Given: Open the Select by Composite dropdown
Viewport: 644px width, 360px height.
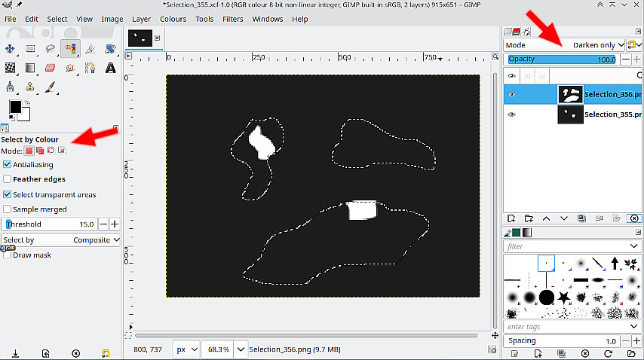Looking at the screenshot, I should tap(60, 239).
